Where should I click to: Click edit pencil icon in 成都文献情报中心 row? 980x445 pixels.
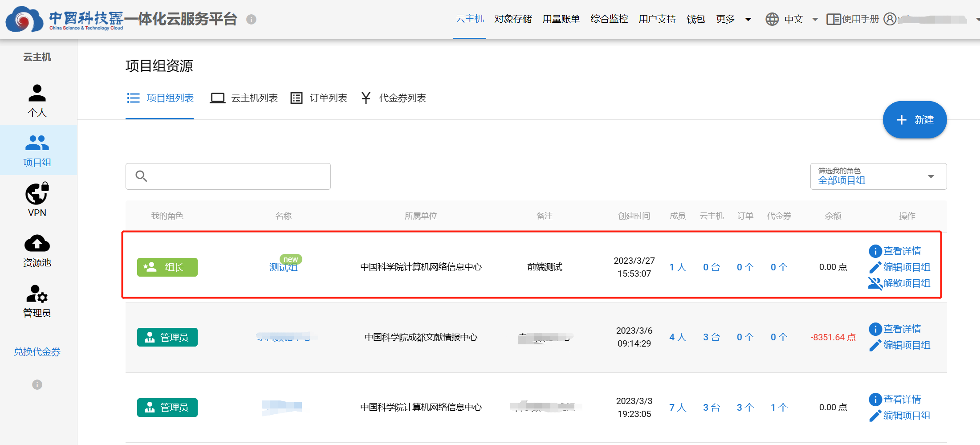tap(875, 345)
